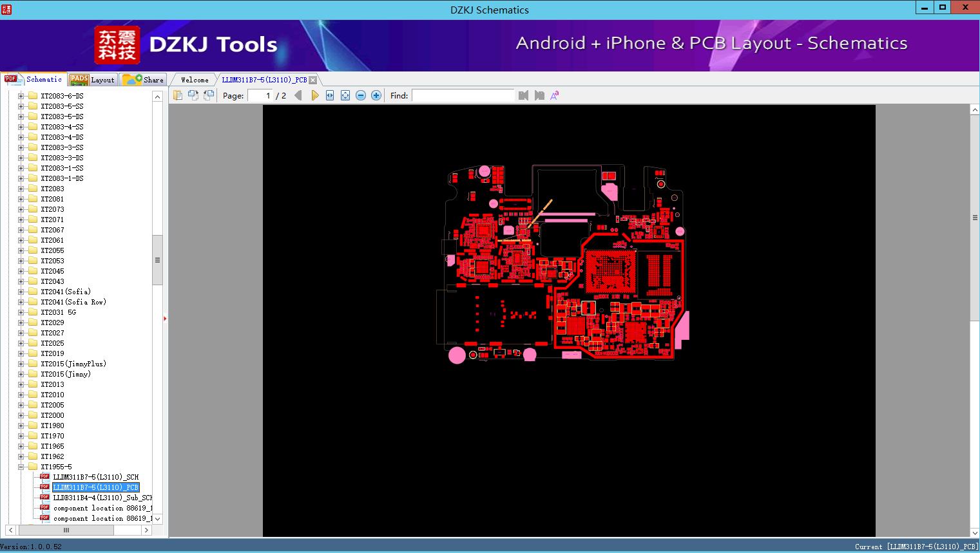This screenshot has width=980, height=553.
Task: Toggle match case search option icon
Action: tap(554, 95)
